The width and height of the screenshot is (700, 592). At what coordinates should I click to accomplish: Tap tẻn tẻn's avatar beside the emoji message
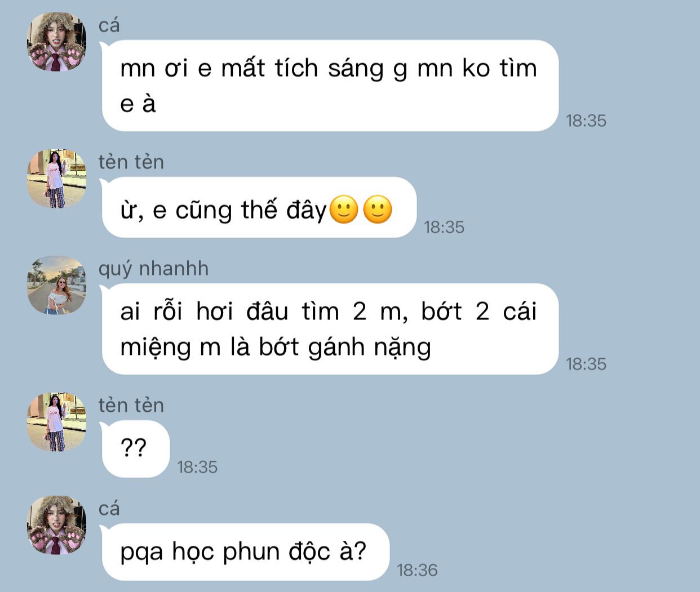57,179
